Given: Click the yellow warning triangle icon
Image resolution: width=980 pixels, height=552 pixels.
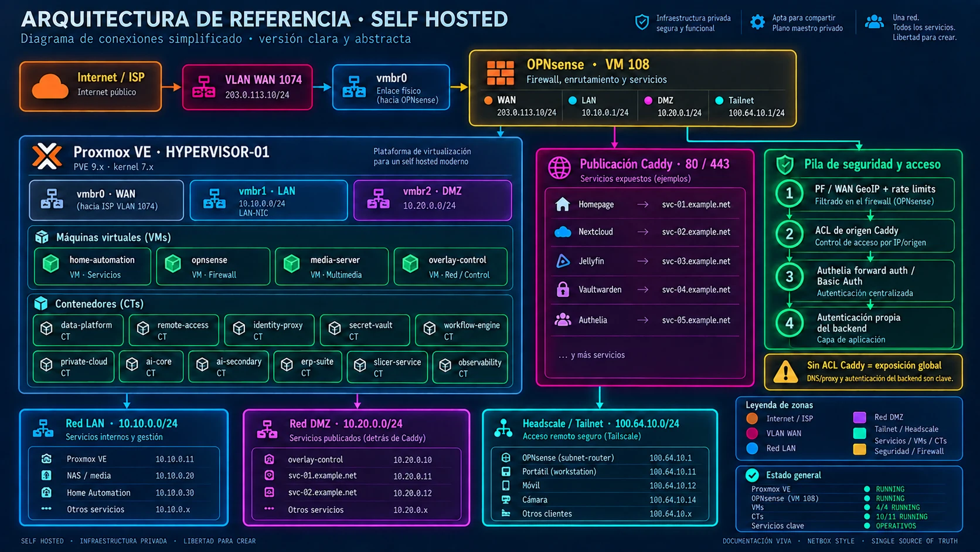Looking at the screenshot, I should (x=785, y=372).
